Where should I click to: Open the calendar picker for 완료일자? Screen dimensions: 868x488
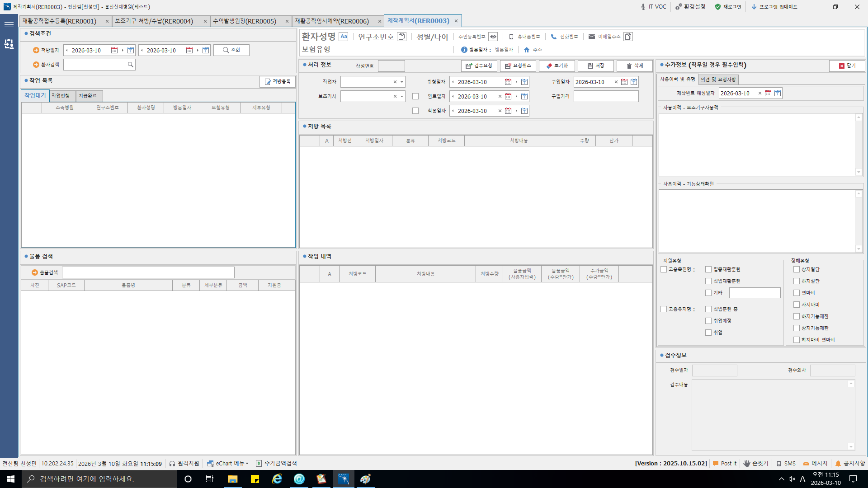coord(508,96)
